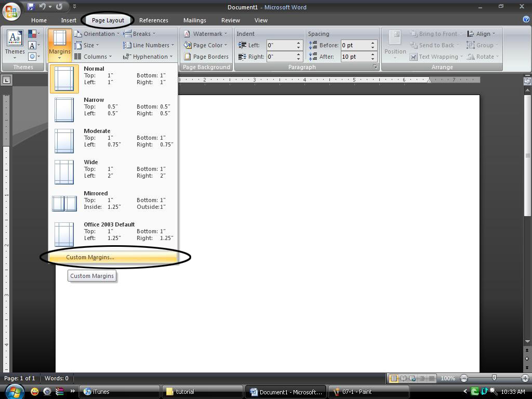
Task: Switch to Full Screen Reading view
Action: (x=403, y=378)
